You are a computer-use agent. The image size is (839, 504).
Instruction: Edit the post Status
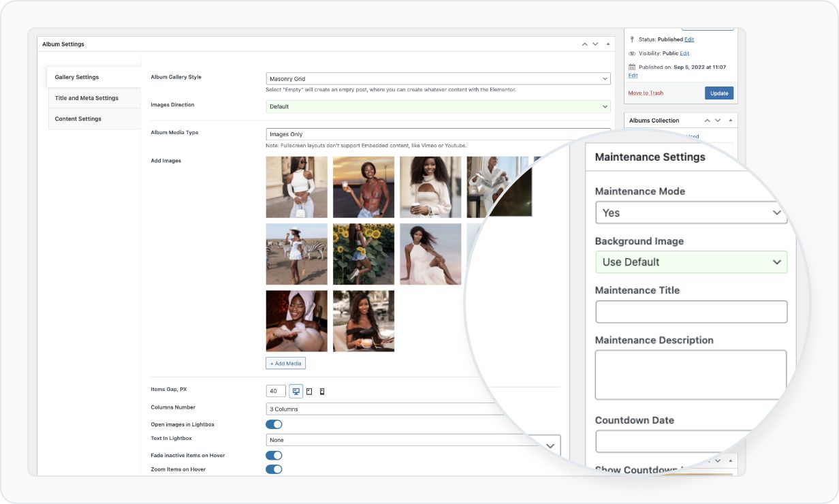pos(689,40)
